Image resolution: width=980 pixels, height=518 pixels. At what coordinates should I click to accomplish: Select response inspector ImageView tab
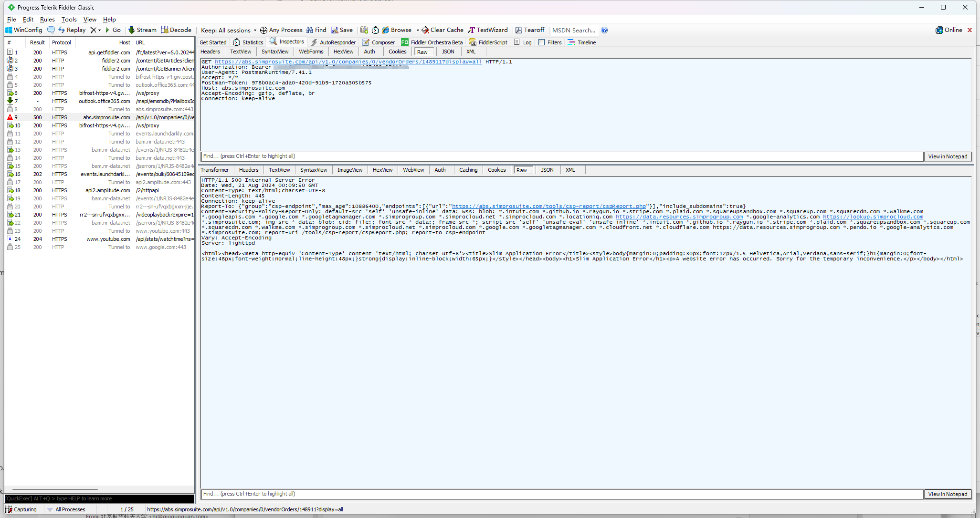(x=350, y=170)
